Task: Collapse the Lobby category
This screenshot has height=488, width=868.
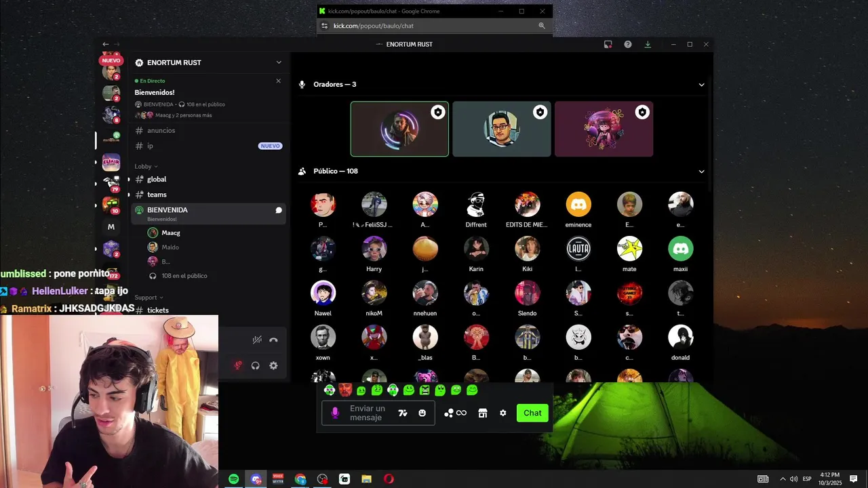Action: pos(146,166)
